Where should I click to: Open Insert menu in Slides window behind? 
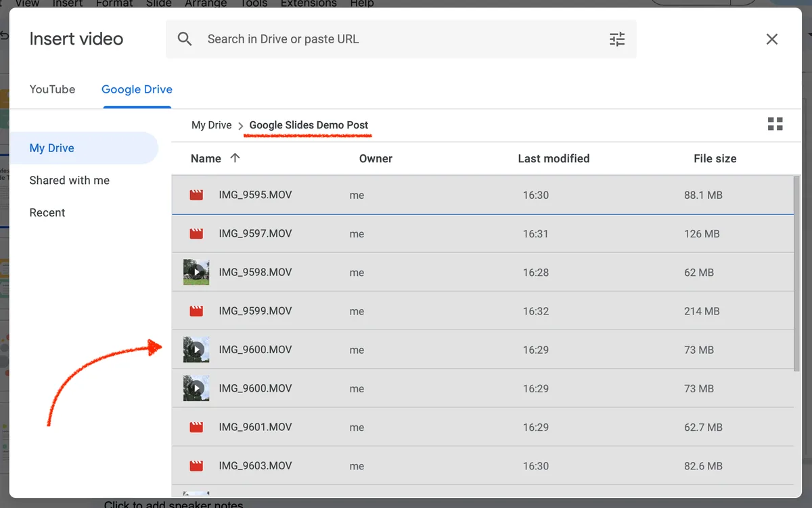[68, 3]
